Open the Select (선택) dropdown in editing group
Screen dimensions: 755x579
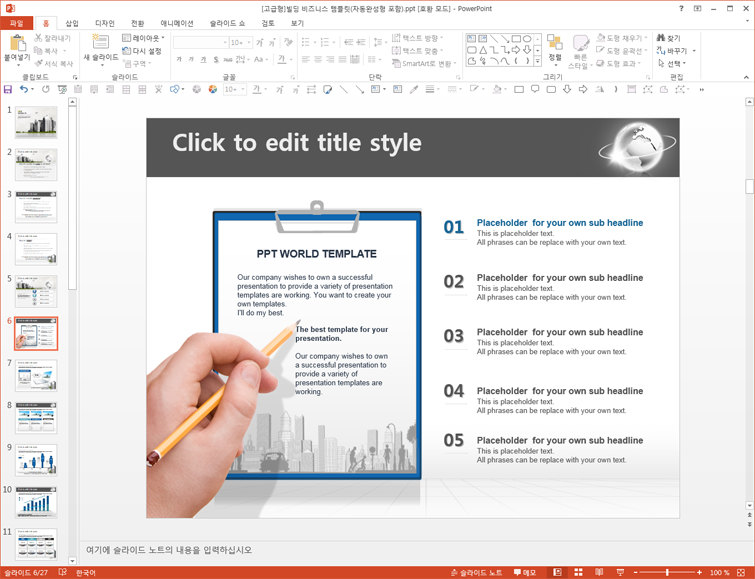[x=671, y=63]
